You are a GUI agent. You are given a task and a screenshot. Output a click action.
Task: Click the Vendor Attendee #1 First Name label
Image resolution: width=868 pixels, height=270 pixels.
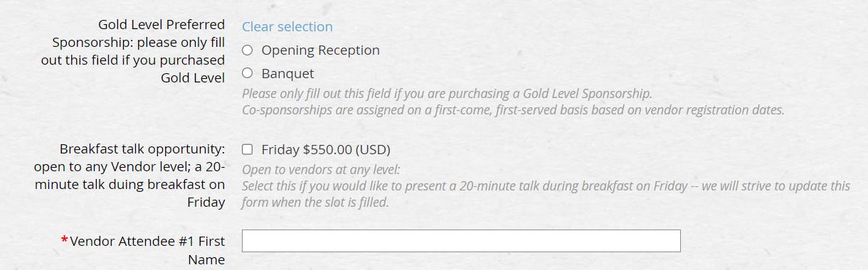(143, 251)
